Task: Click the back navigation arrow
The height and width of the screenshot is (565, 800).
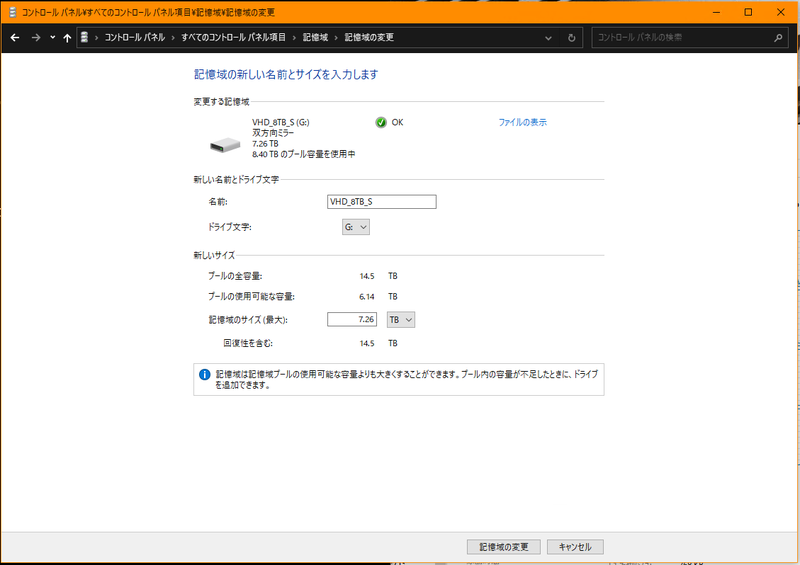Action: point(15,38)
